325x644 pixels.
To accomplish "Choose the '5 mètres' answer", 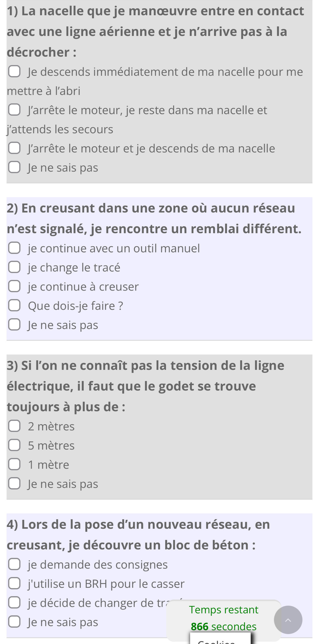I will point(14,446).
